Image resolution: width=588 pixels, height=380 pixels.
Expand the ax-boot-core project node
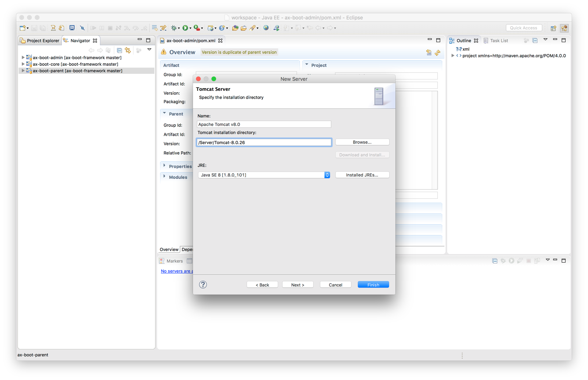(23, 64)
